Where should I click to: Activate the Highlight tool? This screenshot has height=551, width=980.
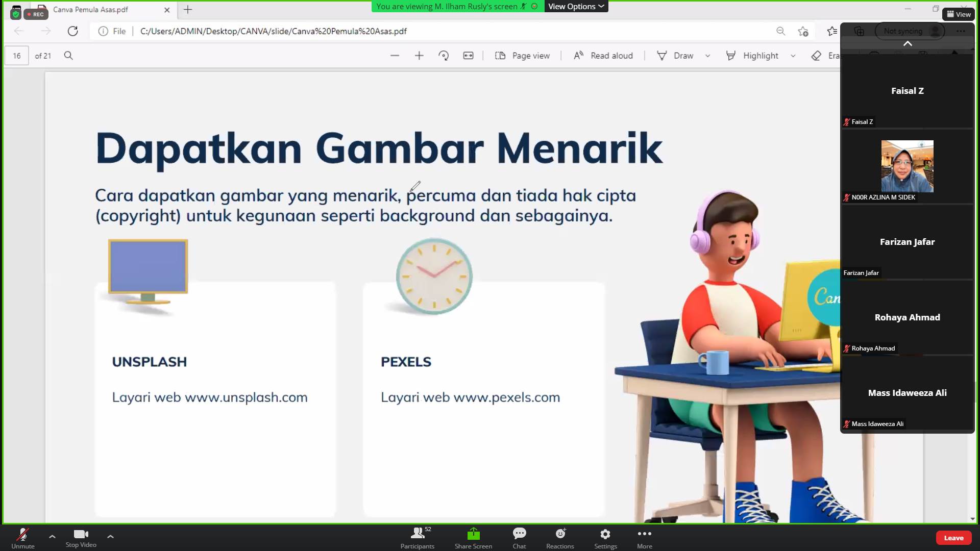point(752,56)
